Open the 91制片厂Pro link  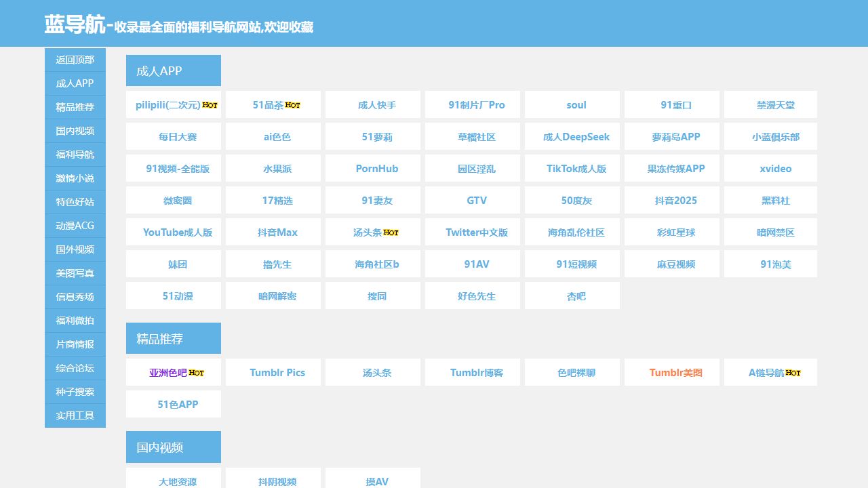pyautogui.click(x=477, y=105)
